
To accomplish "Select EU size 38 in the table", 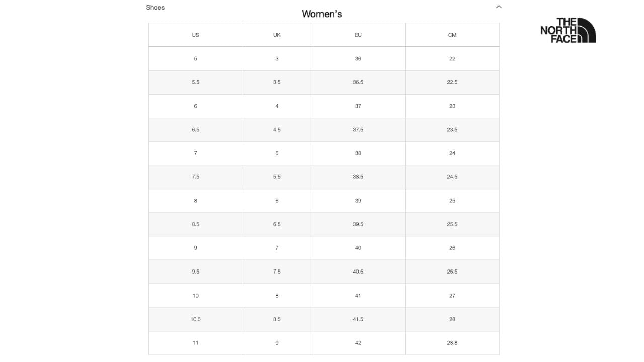I will 358,153.
